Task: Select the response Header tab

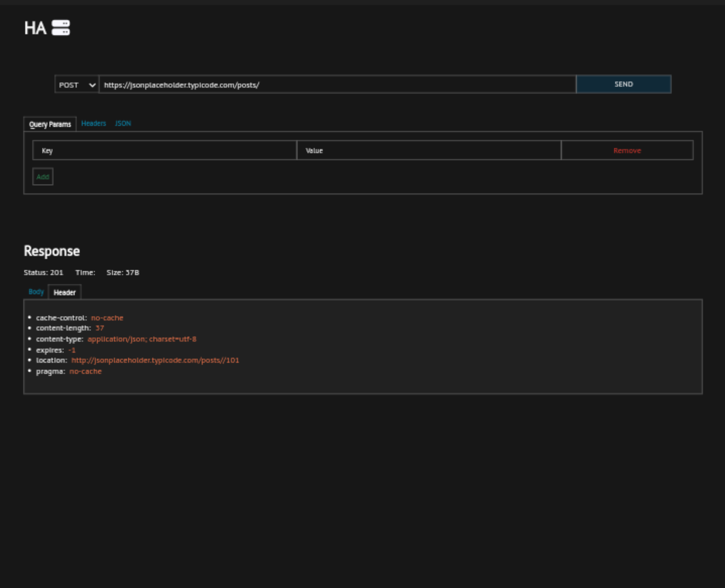Action: point(65,293)
